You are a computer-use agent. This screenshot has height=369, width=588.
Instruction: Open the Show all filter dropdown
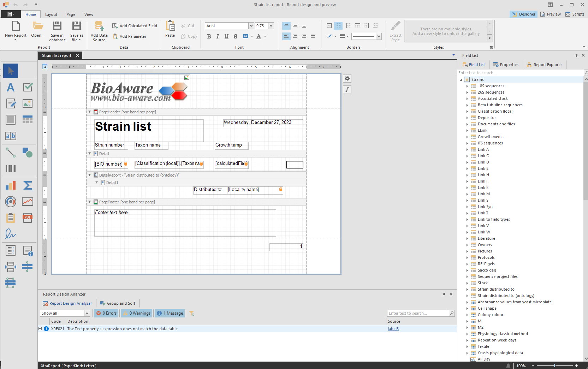point(87,313)
